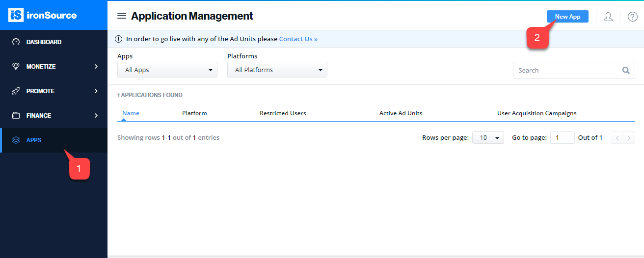The height and width of the screenshot is (258, 644).
Task: Click the Monetize diamond icon
Action: (x=16, y=67)
